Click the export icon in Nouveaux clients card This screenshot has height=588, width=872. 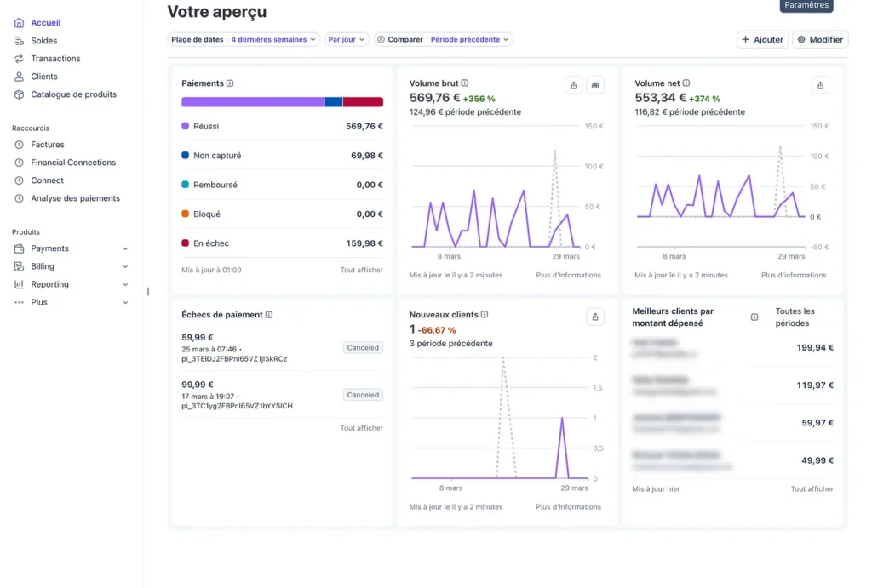[595, 317]
